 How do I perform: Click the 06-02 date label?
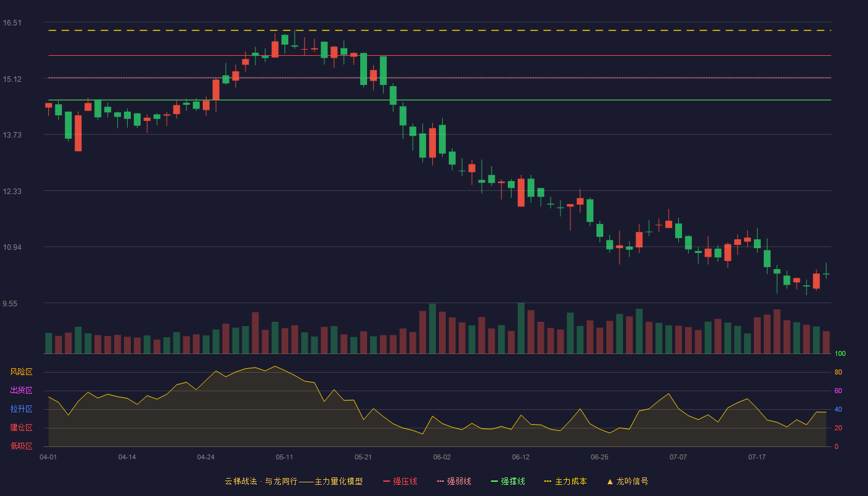pyautogui.click(x=442, y=457)
